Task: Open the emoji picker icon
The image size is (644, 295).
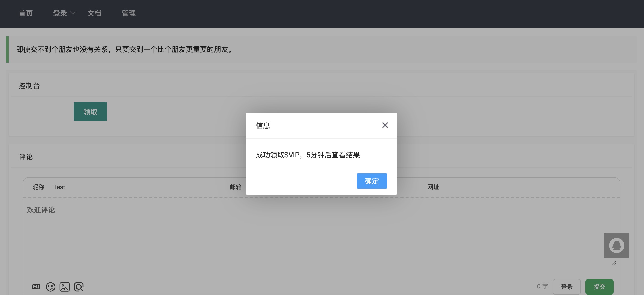Action: tap(50, 287)
